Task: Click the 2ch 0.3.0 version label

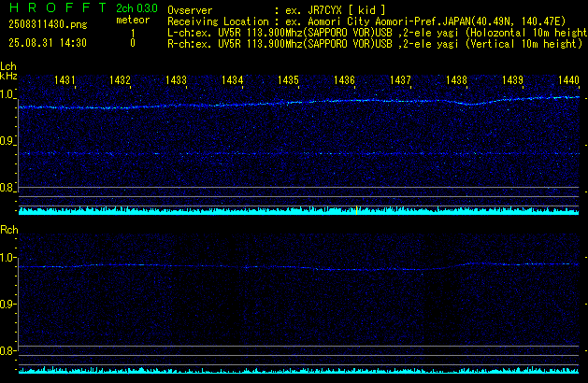Action: 136,8
